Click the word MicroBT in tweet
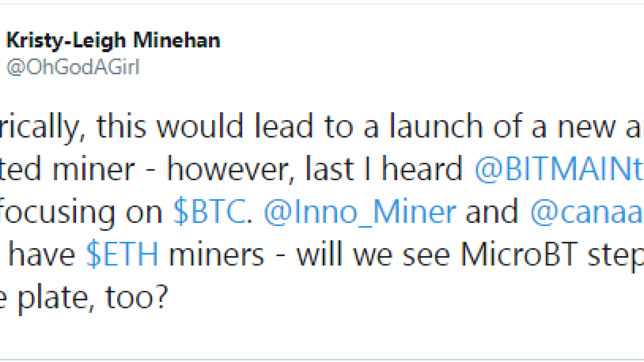 (x=519, y=255)
